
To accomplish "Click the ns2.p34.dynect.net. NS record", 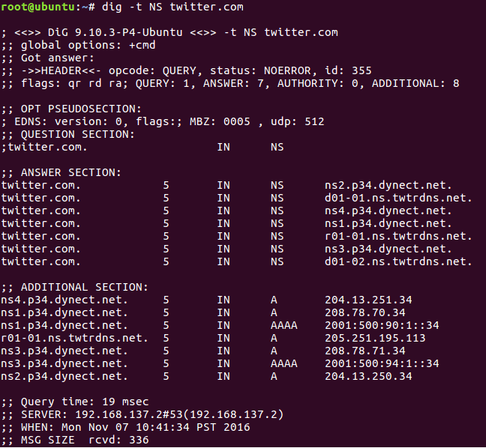I will tap(388, 185).
